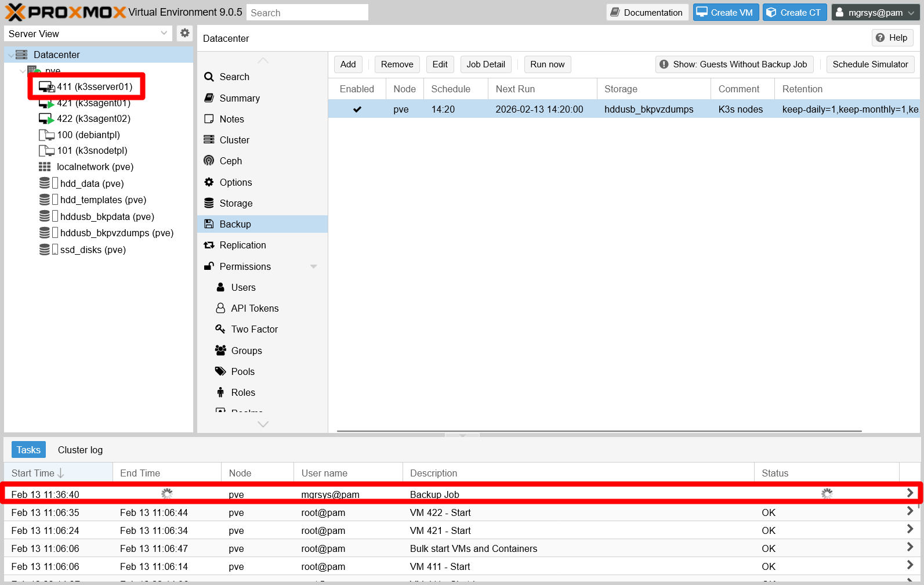Expand the Backup Job task details arrow
Screen dimensions: 924x585
coord(909,493)
